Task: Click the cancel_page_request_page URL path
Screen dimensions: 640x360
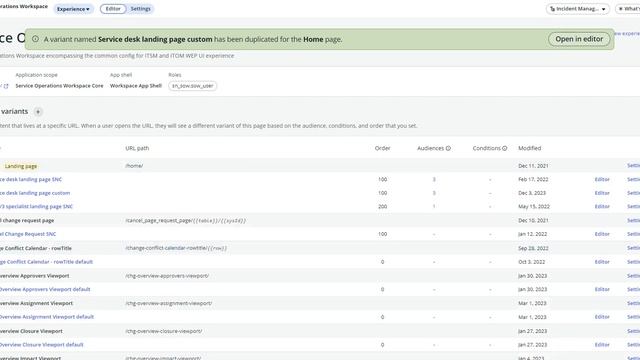Action: click(186, 221)
